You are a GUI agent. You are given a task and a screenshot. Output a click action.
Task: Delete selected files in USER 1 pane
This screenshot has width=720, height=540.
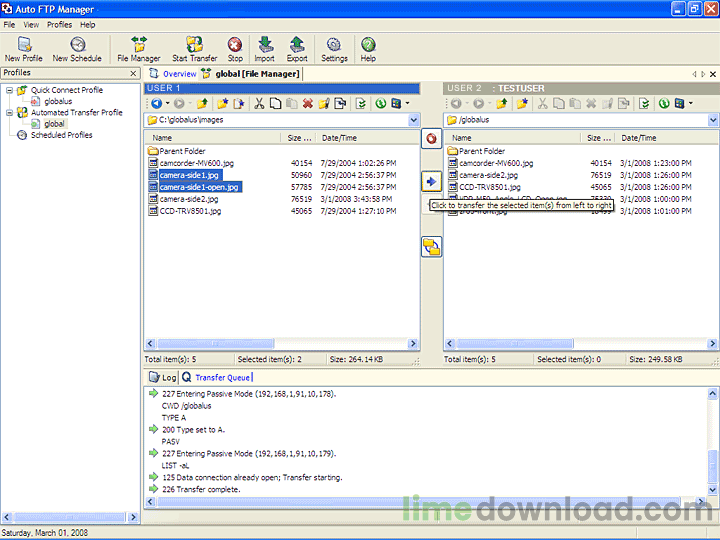pos(308,104)
